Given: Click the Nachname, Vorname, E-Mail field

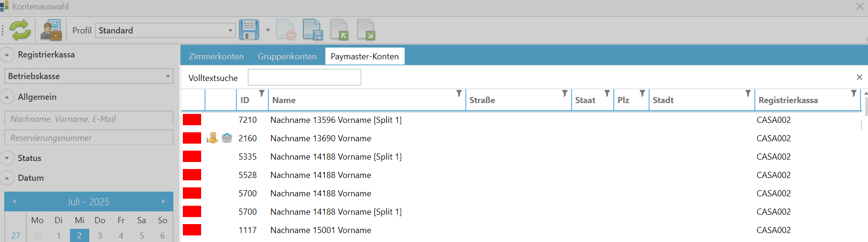Looking at the screenshot, I should point(89,119).
